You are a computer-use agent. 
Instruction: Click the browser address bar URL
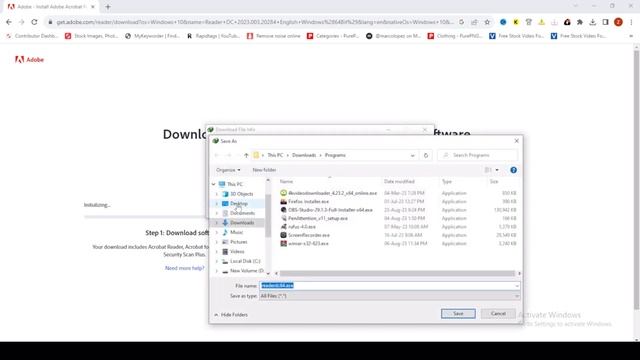tap(255, 22)
